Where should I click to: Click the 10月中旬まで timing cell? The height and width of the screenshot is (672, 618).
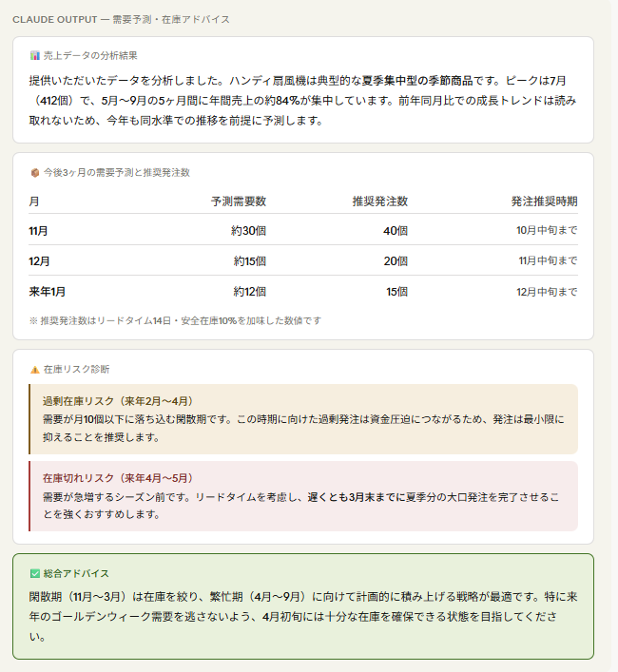point(547,231)
